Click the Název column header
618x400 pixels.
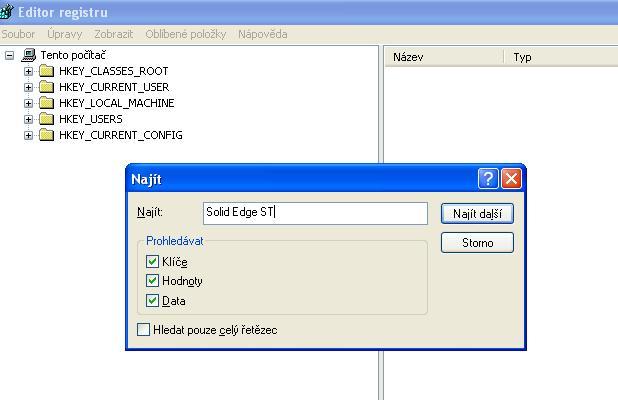[x=444, y=57]
